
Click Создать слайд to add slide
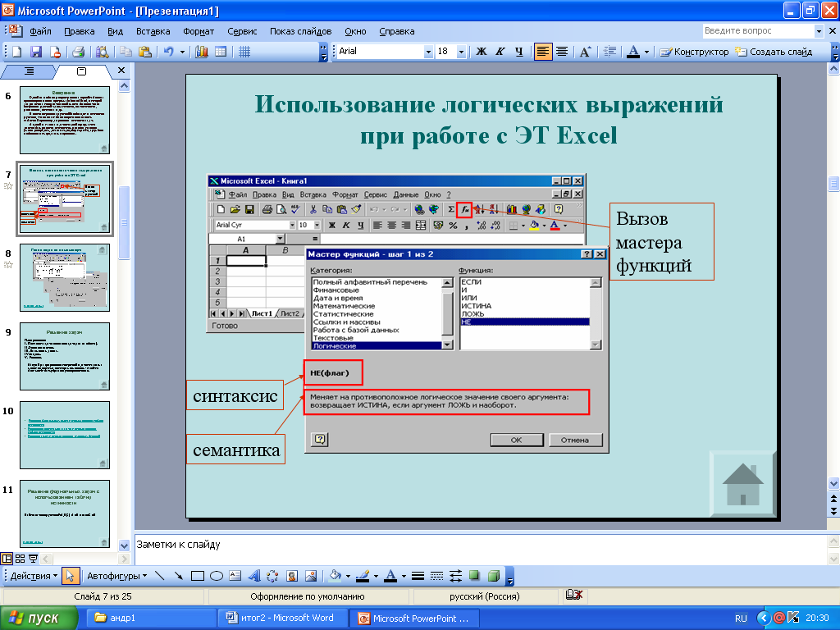pos(774,52)
